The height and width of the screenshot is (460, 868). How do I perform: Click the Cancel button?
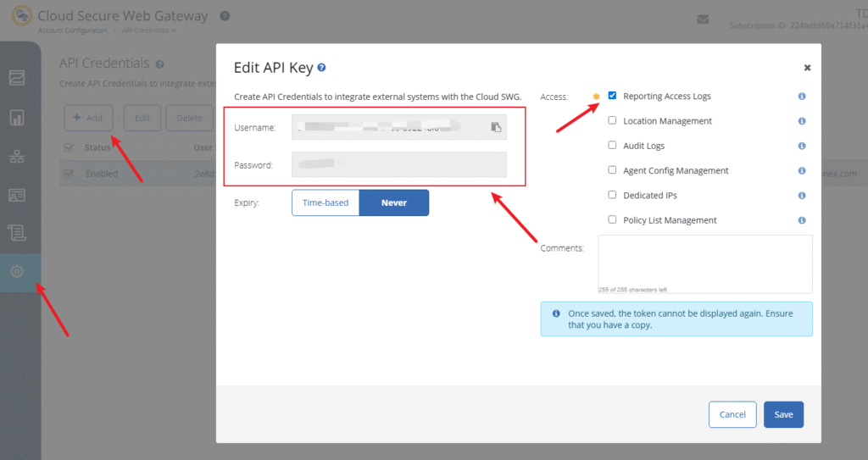(x=732, y=414)
